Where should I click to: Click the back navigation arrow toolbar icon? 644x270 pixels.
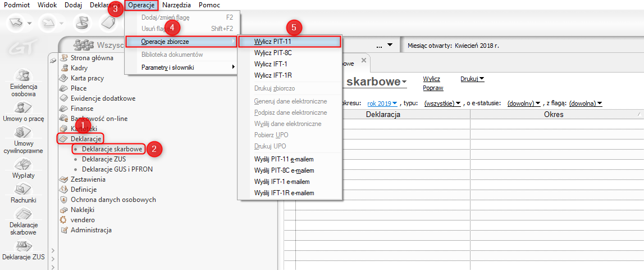(16, 23)
